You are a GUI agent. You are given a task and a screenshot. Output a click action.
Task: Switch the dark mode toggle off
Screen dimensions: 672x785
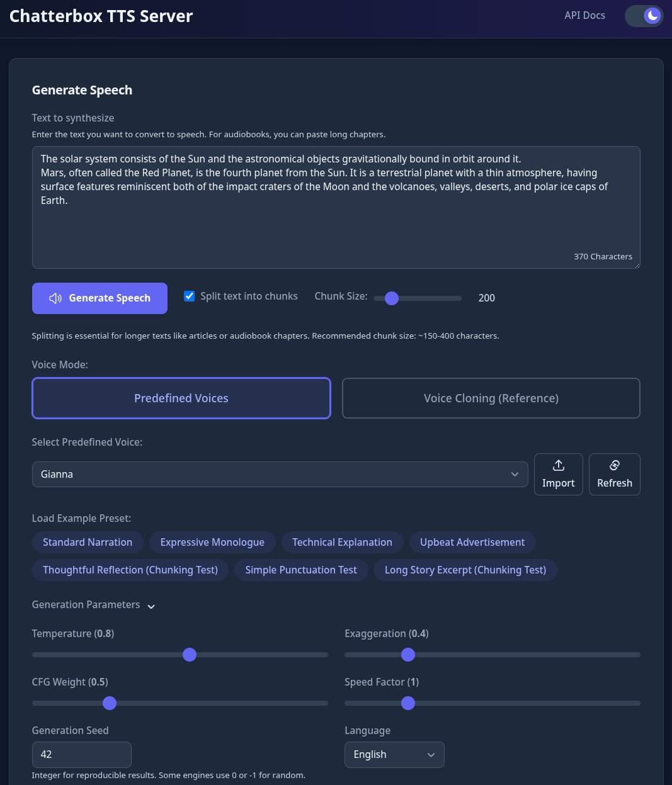pyautogui.click(x=644, y=16)
